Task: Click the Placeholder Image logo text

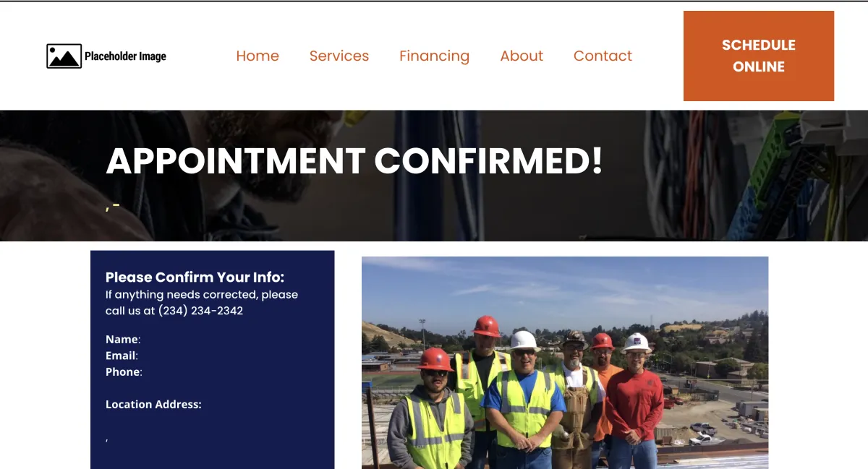Action: 125,56
